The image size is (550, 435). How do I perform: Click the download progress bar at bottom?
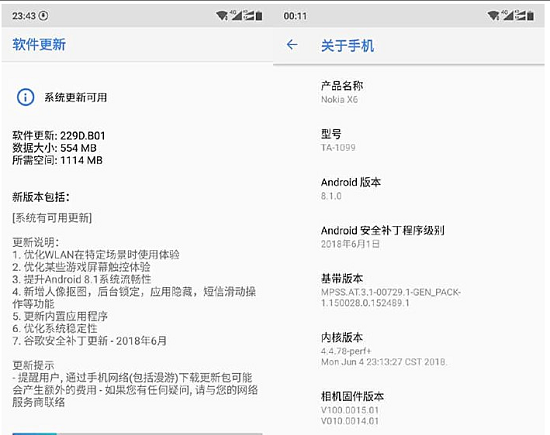(138, 434)
